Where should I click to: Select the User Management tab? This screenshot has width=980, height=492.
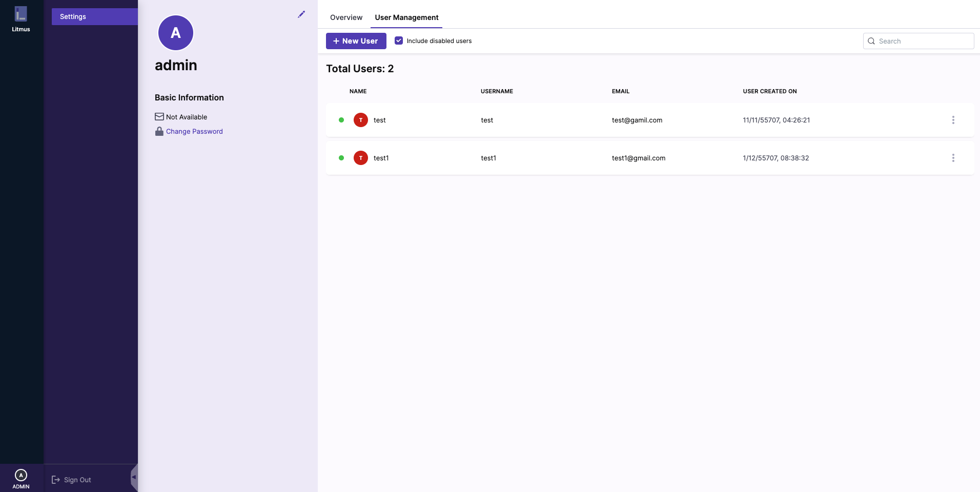(406, 17)
